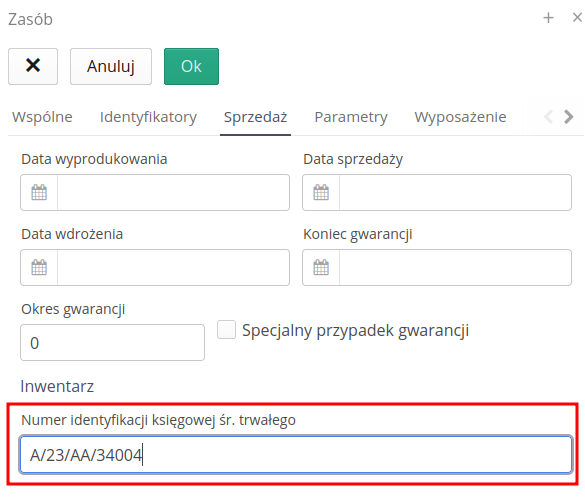Click the Zasób panel title
This screenshot has width=585, height=497.
(31, 19)
